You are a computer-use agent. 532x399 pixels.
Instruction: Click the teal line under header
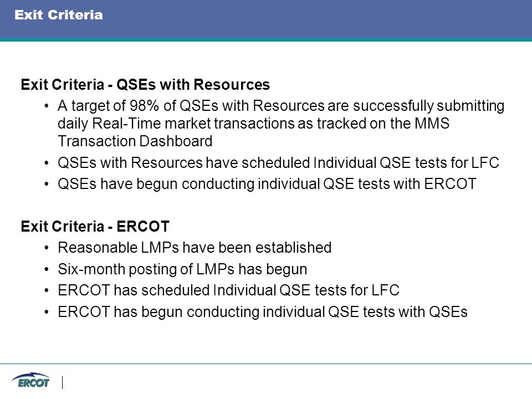(266, 40)
